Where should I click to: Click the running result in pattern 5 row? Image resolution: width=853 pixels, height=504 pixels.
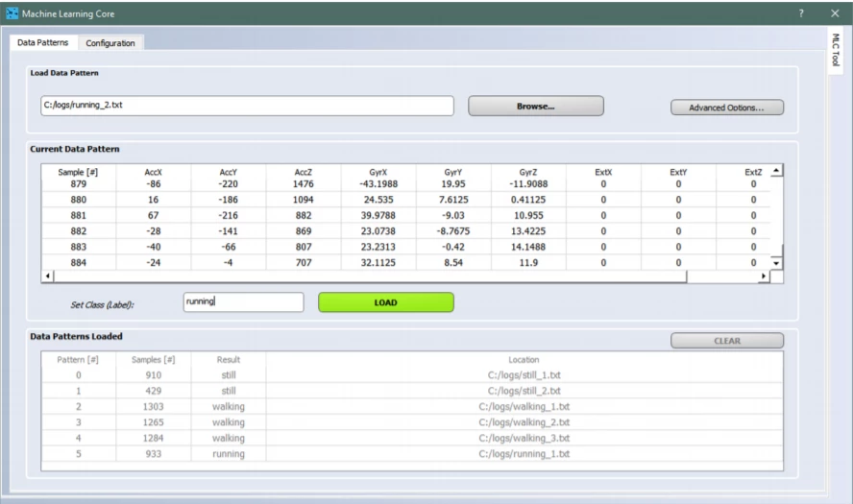229,454
